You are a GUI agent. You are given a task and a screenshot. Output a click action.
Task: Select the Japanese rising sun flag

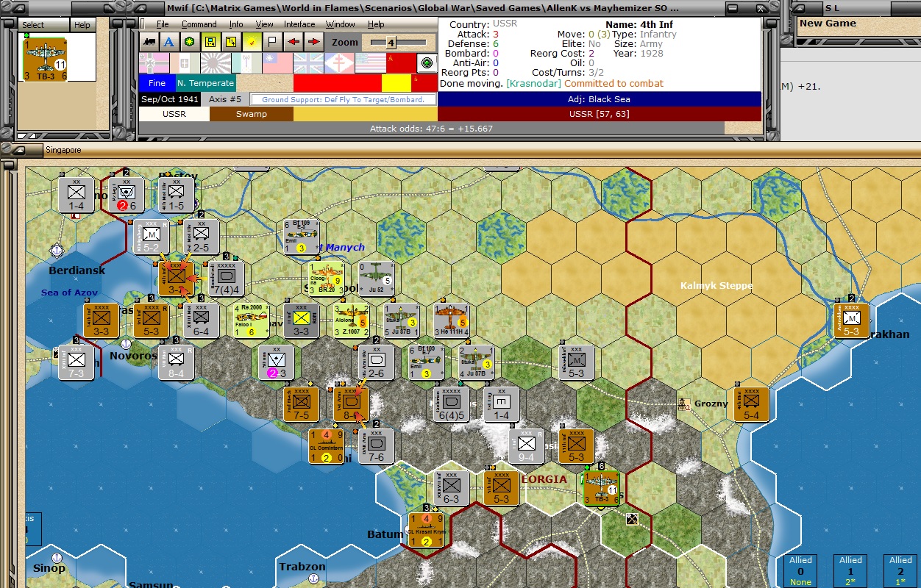coord(216,63)
